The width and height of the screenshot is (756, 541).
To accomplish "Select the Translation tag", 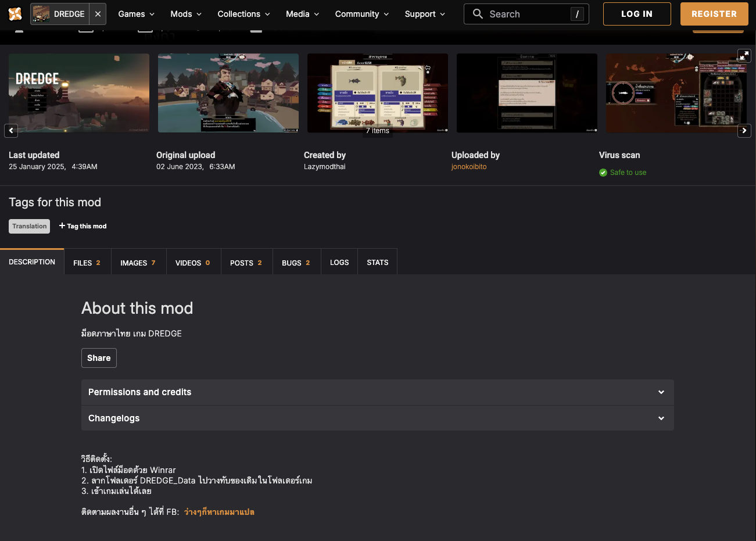I will 30,226.
